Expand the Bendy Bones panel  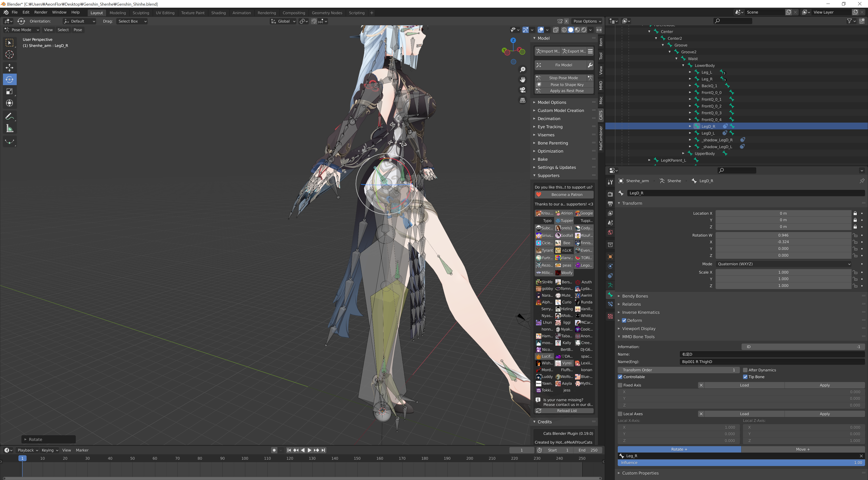[635, 296]
